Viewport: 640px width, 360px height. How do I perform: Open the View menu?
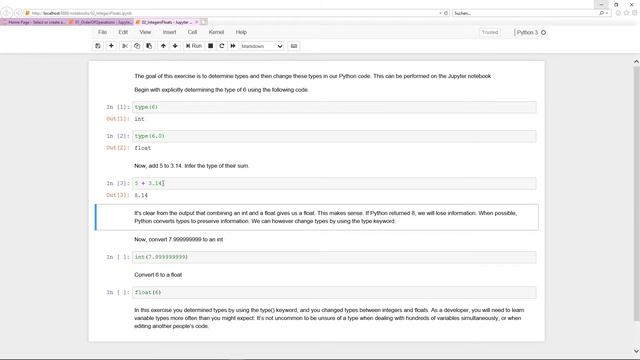145,32
